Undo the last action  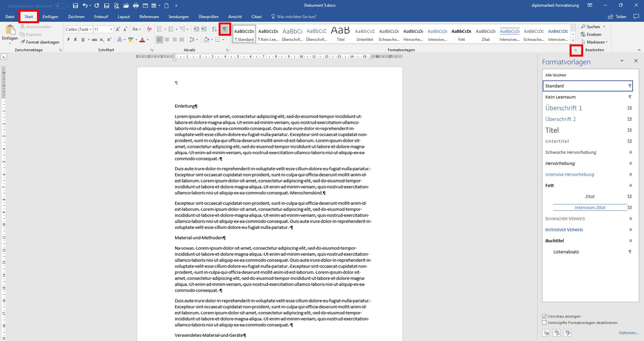coord(85,5)
